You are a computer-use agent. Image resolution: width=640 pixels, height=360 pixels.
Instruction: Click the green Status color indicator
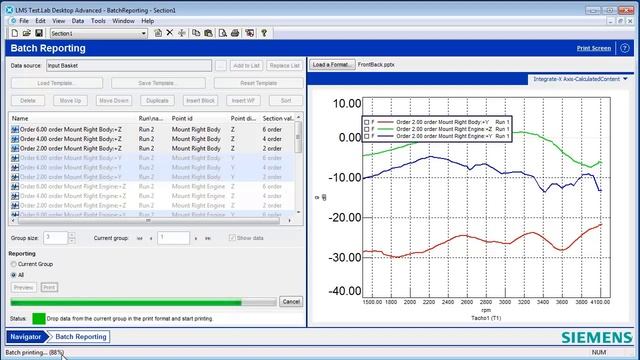point(39,318)
